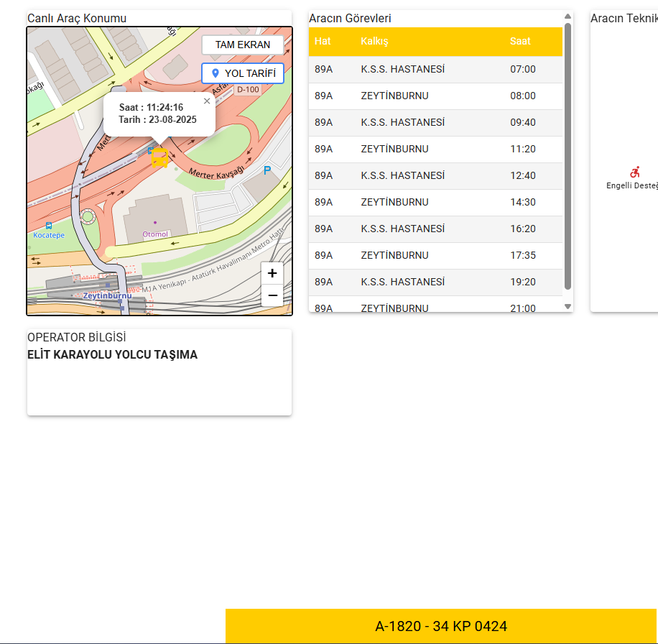The image size is (658, 644).
Task: Click the Hat column header
Action: point(323,41)
